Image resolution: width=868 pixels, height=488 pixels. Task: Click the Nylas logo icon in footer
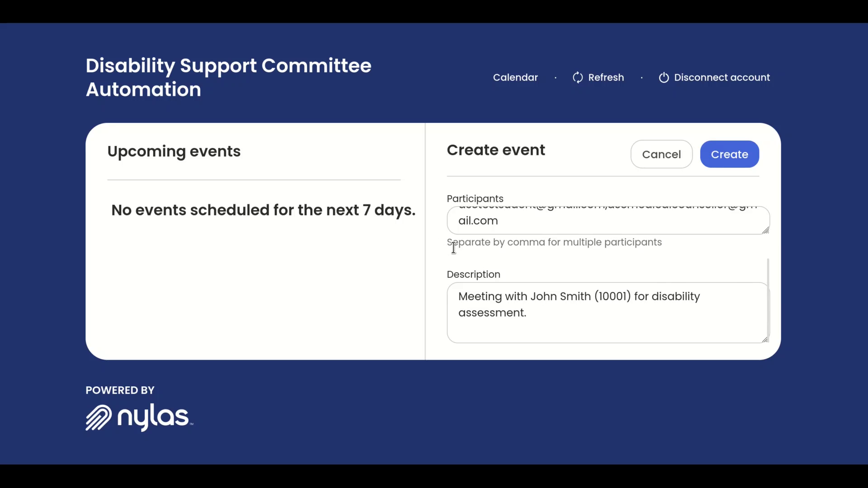[x=98, y=418]
